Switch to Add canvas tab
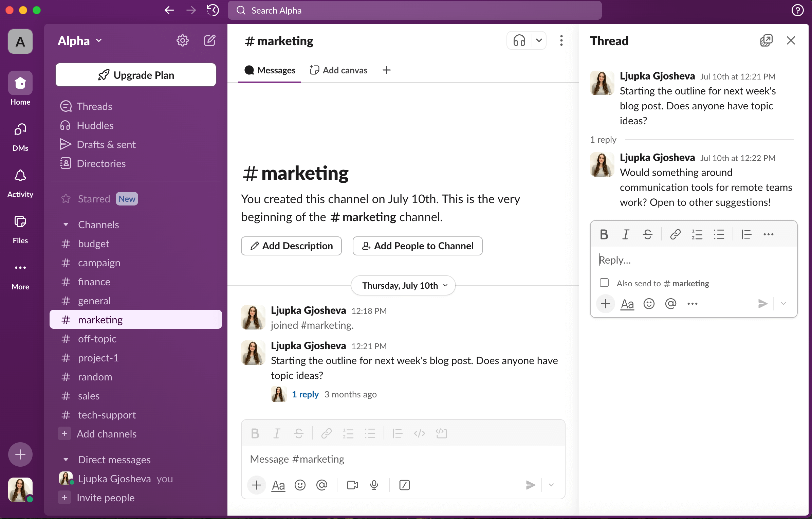The height and width of the screenshot is (519, 812). (339, 70)
